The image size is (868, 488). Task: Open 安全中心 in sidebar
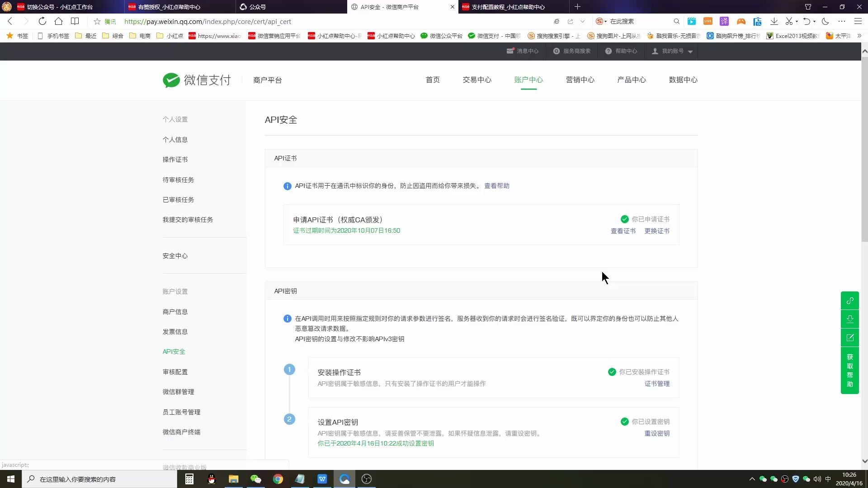pos(175,256)
